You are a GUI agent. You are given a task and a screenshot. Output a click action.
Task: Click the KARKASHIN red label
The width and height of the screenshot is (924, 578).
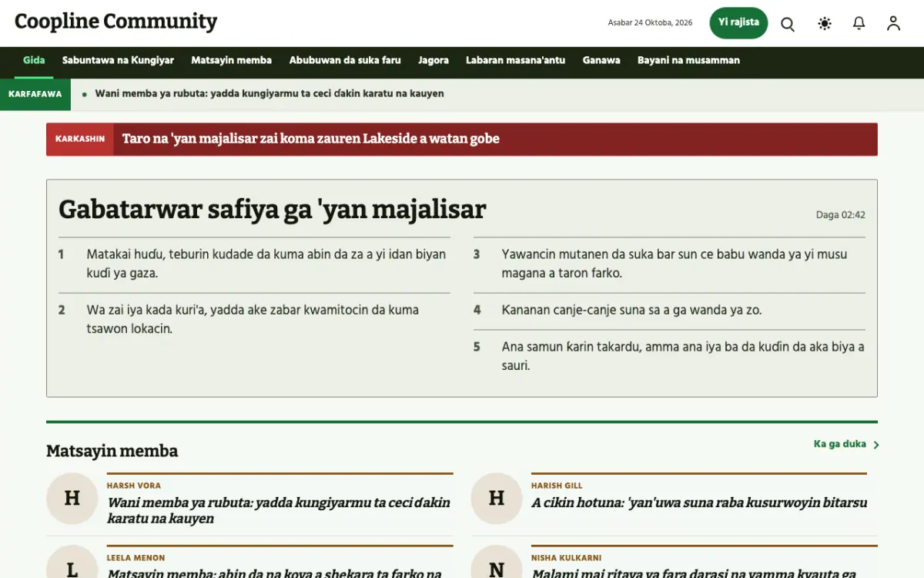(x=80, y=139)
